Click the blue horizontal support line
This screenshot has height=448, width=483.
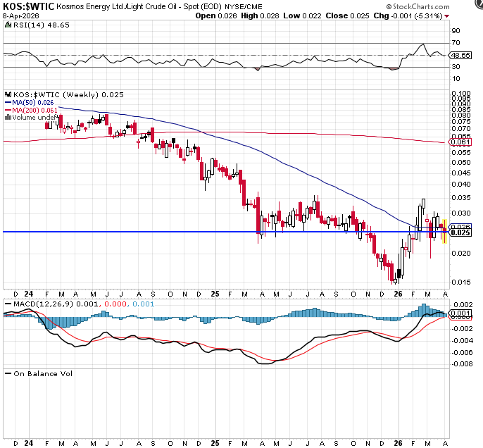[211, 232]
